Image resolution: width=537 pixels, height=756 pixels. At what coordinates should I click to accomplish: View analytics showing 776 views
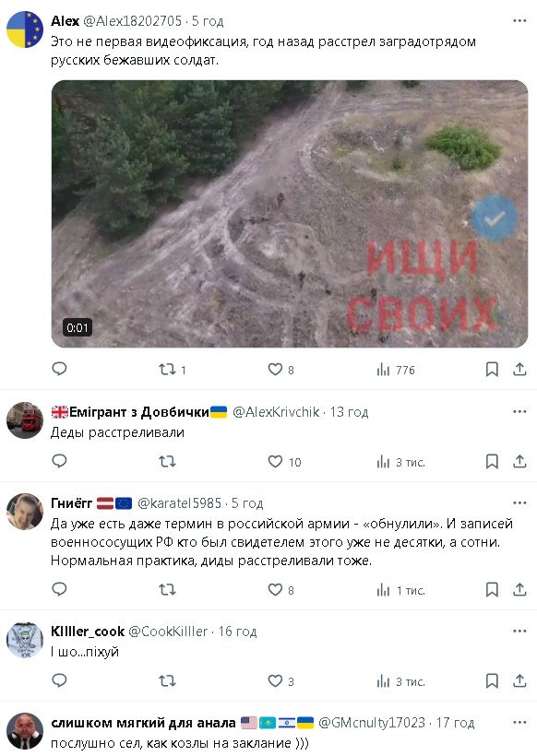[395, 370]
